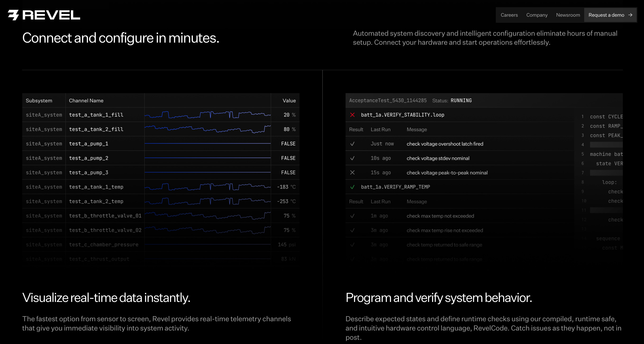Click X icon for peak-to-peak nominal row

352,173
